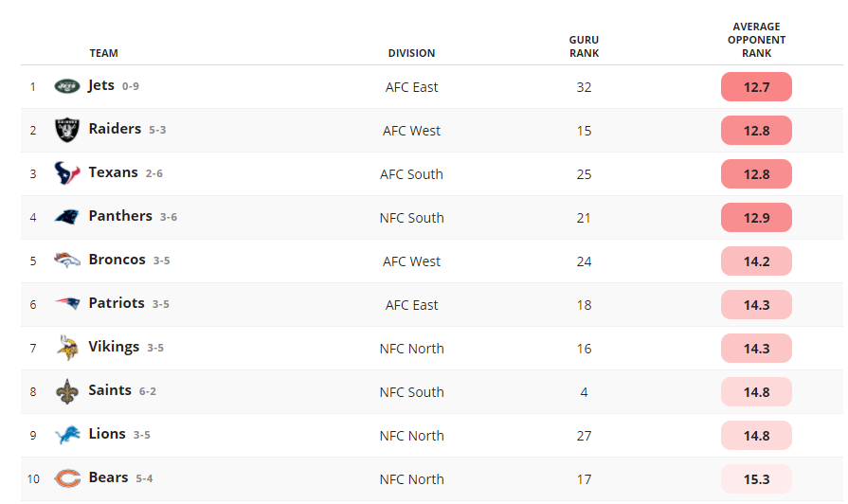This screenshot has height=504, width=848.
Task: Click the Vikings team logo
Action: tap(67, 348)
